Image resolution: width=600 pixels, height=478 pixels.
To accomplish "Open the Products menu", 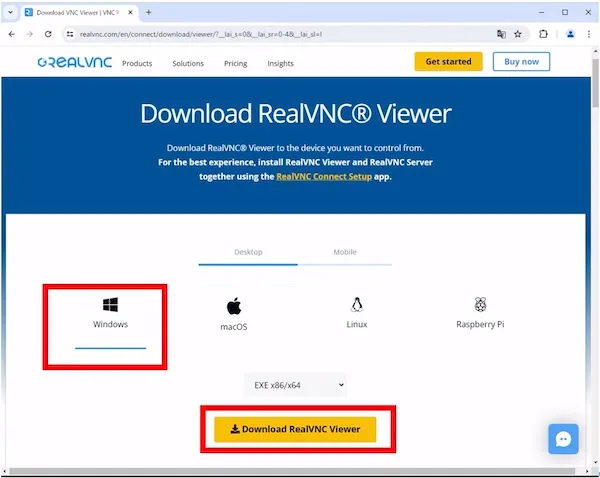I will [137, 64].
